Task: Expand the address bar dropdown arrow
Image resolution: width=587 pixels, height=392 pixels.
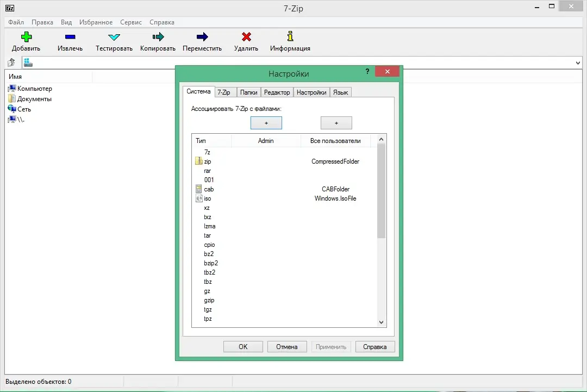Action: click(x=579, y=62)
